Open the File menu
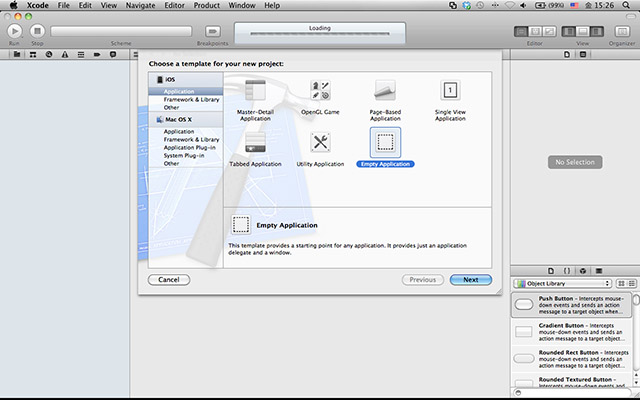Viewport: 640px width, 400px height. click(63, 5)
